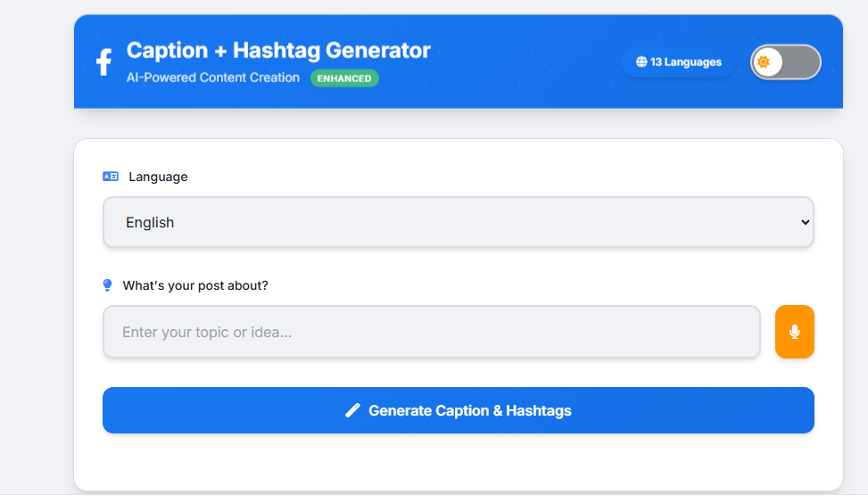The image size is (868, 503).
Task: Click the ENHANCED badge
Action: coord(344,78)
